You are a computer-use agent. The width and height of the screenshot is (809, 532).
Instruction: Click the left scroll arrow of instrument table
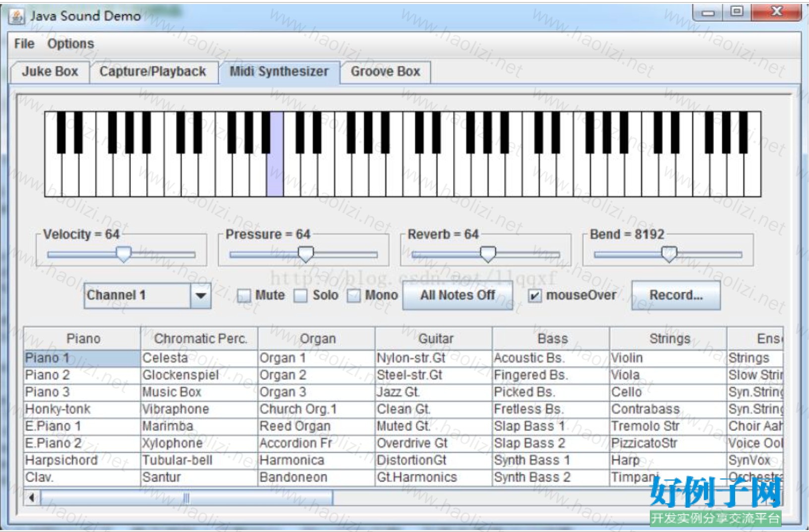tap(32, 497)
